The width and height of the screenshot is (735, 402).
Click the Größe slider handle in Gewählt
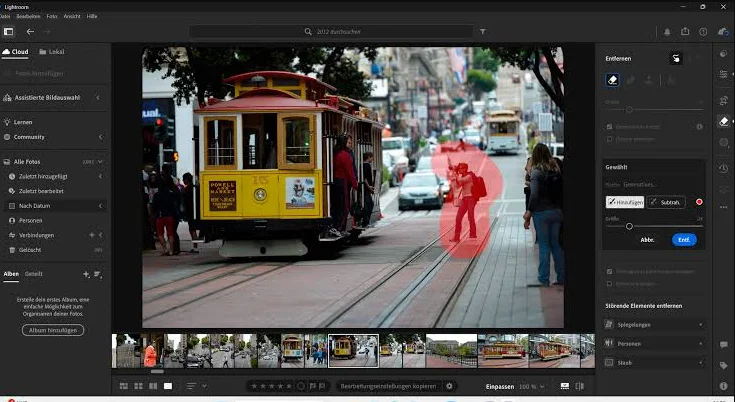(629, 226)
